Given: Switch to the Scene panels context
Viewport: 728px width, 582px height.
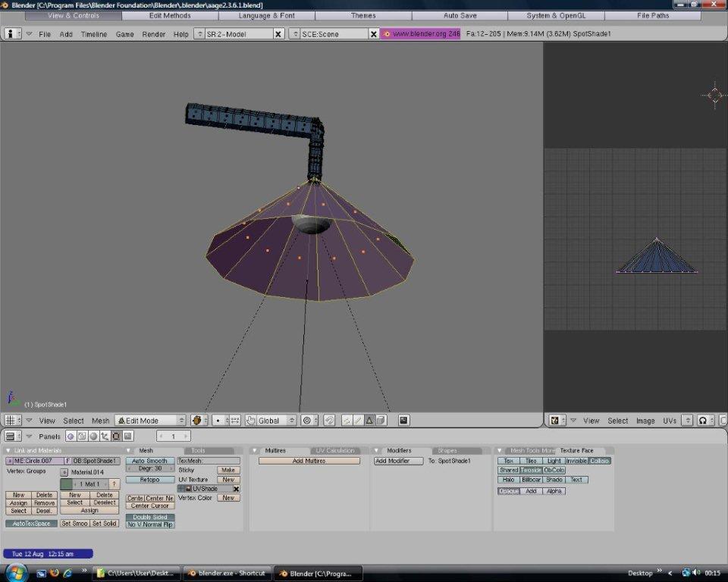Looking at the screenshot, I should [127, 436].
